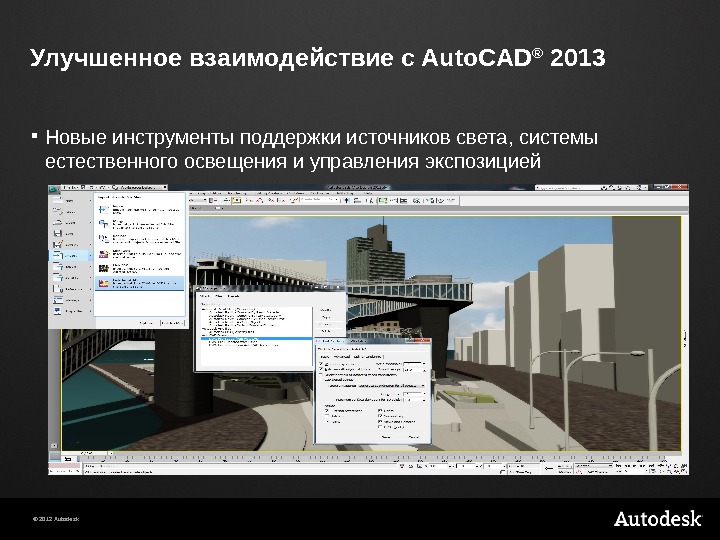Enable Cap closed splines checkbox

point(321,379)
